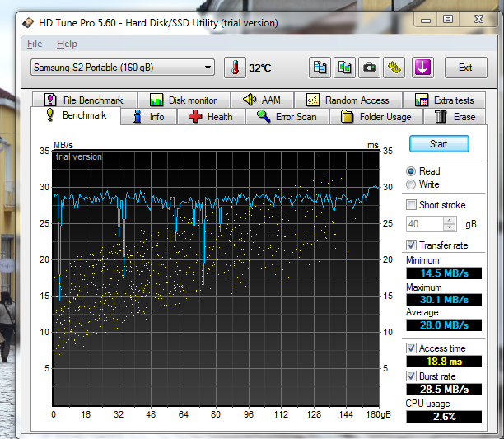The image size is (504, 439).
Task: Increase short stroke size with up arrow
Action: pyautogui.click(x=450, y=220)
